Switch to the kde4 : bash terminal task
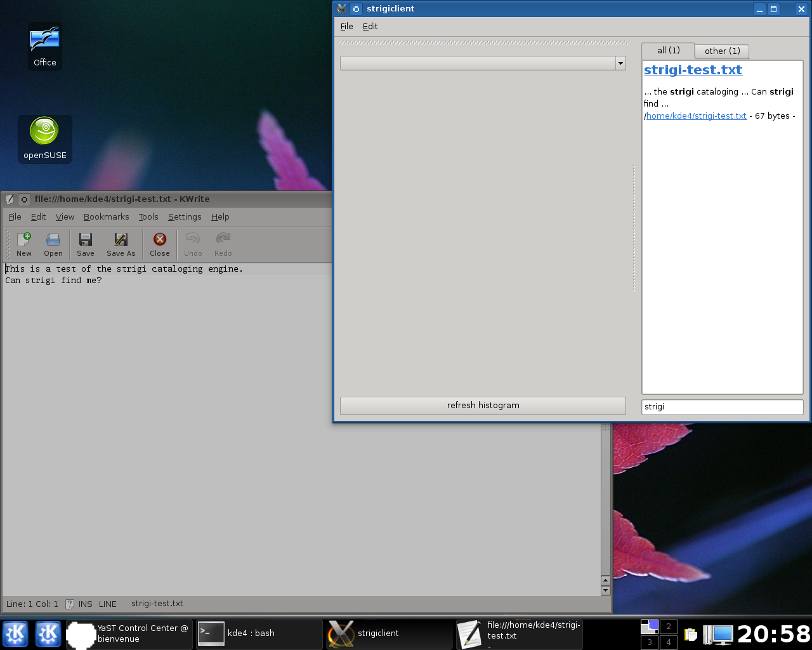This screenshot has width=812, height=650. [259, 633]
